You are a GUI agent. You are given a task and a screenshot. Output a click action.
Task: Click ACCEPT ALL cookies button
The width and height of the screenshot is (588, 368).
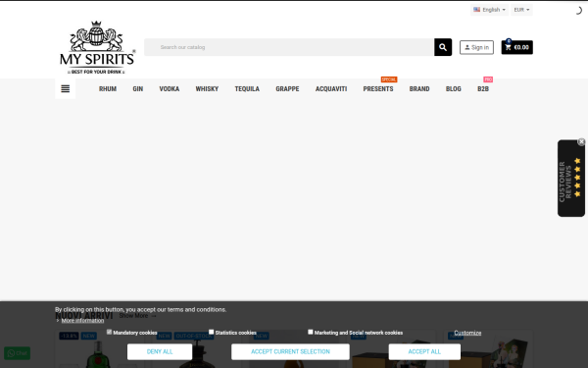(x=424, y=352)
